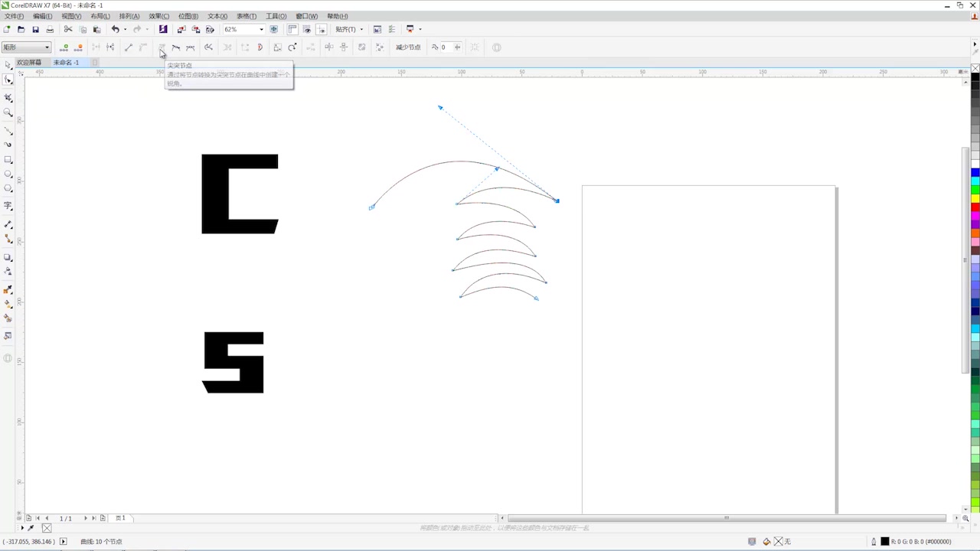
Task: Create a new document from toolbar
Action: coord(7,29)
